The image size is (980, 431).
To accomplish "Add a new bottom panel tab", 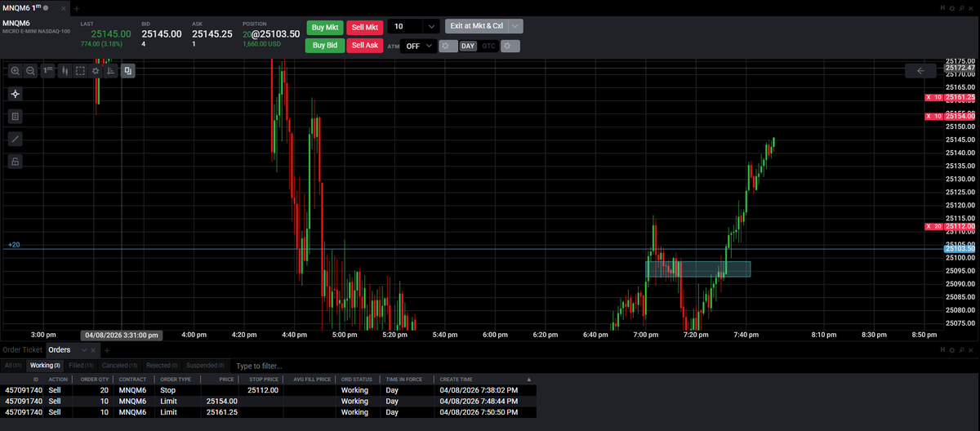I will [x=108, y=349].
